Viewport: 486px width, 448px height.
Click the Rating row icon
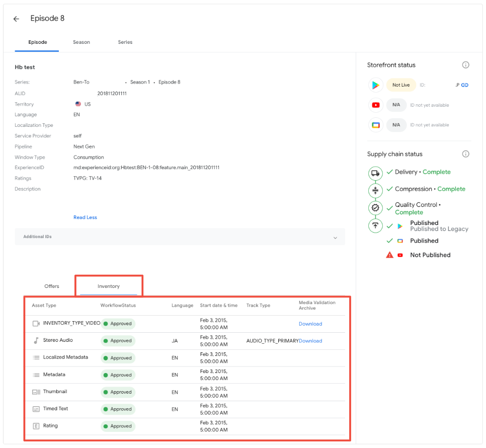click(x=36, y=426)
